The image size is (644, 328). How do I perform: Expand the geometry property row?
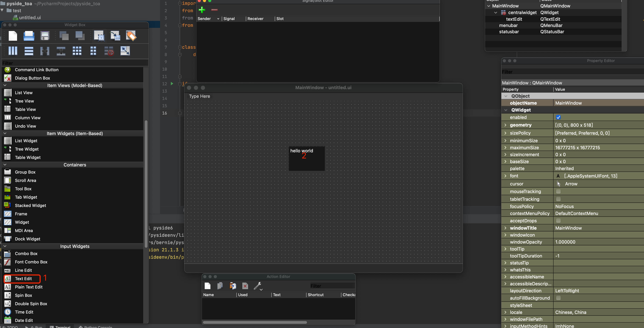[505, 125]
